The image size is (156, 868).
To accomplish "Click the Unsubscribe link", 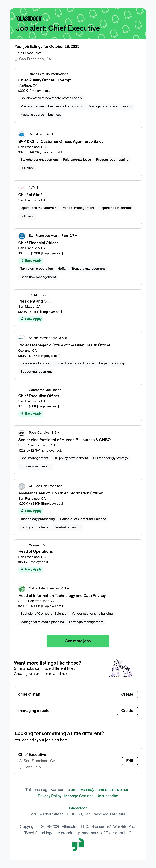I will tap(107, 796).
